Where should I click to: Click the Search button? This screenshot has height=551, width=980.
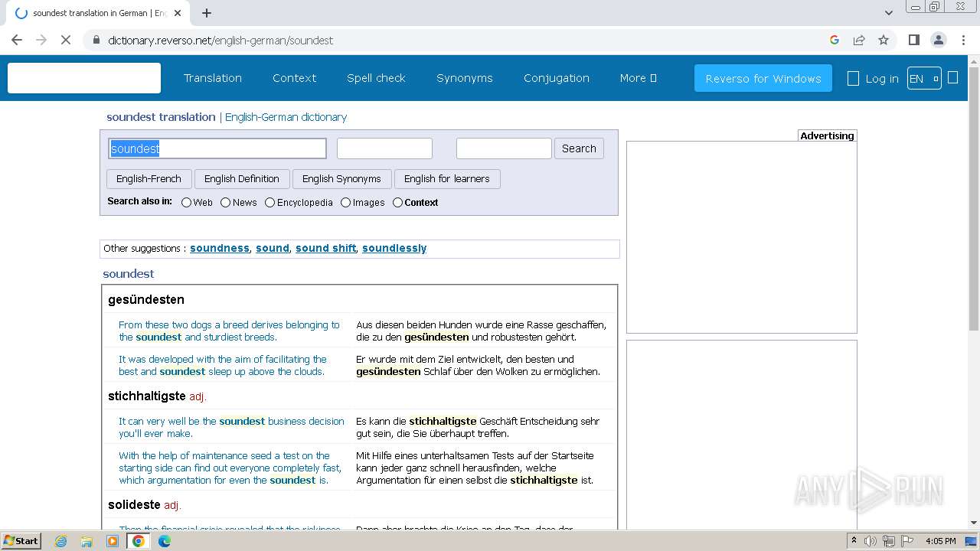pos(579,148)
